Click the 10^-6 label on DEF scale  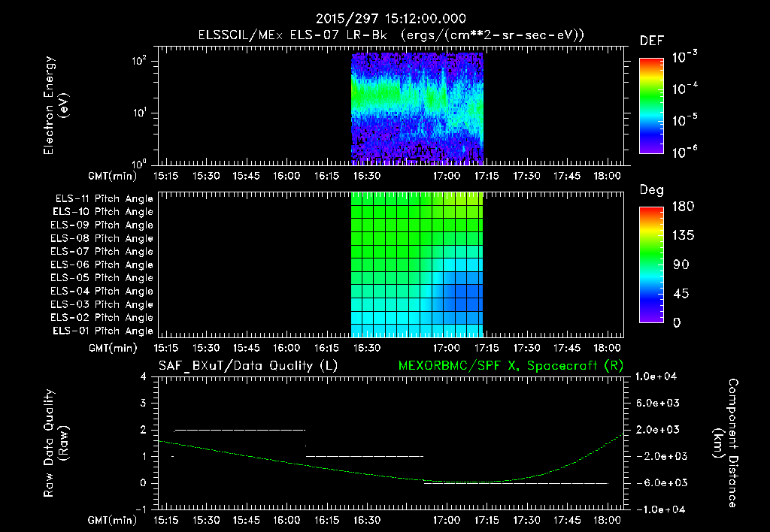[684, 152]
